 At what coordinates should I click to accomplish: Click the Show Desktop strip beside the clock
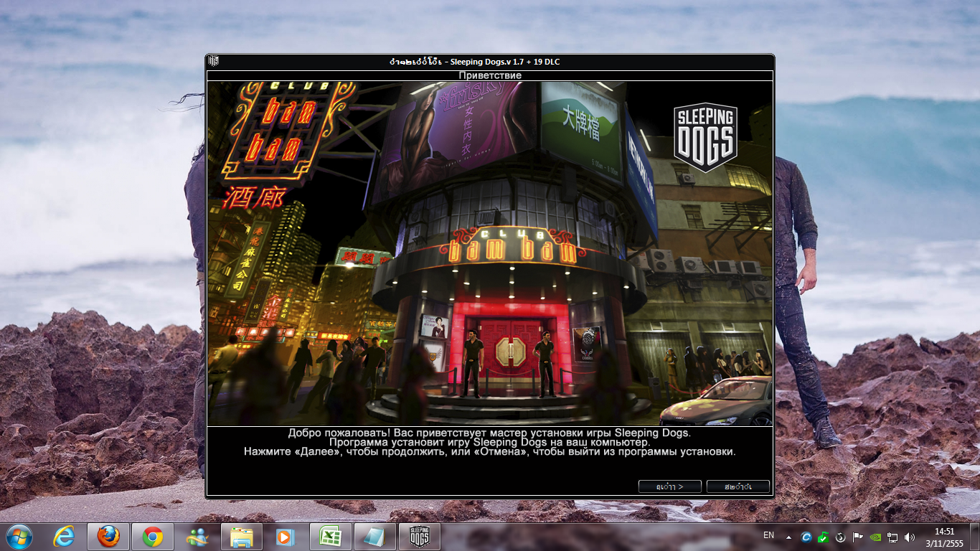[975, 537]
